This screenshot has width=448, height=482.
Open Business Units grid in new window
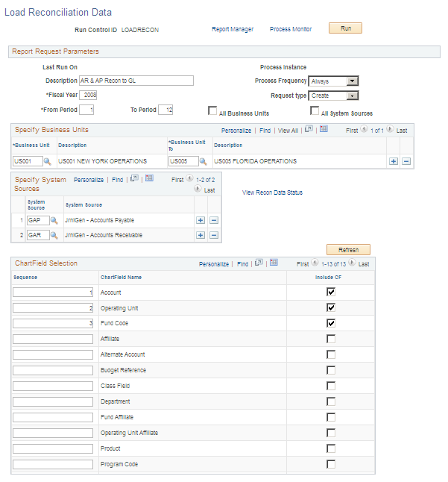[309, 129]
